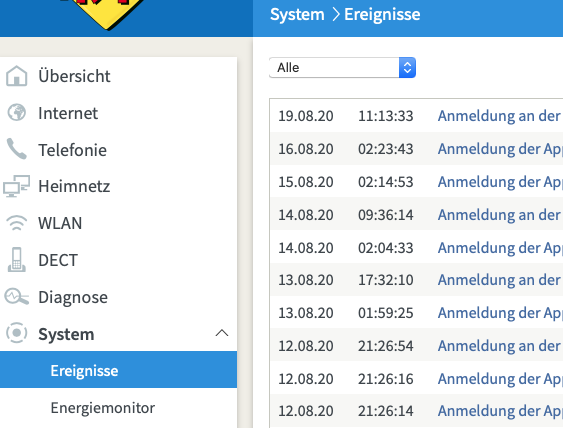This screenshot has height=428, width=563.
Task: Select Ereignisse in the sidebar
Action: (118, 370)
